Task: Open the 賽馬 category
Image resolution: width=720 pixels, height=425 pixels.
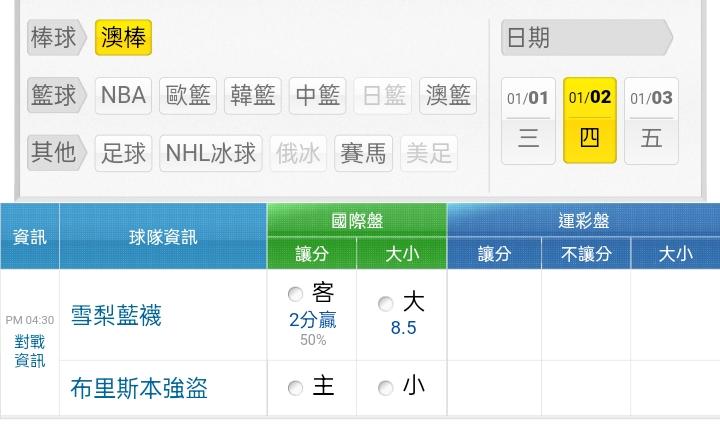Action: [363, 153]
